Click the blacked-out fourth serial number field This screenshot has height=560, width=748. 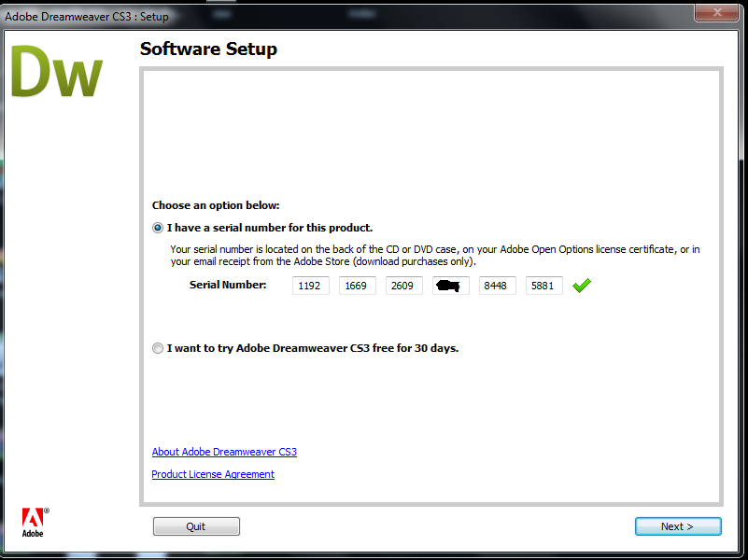tap(451, 286)
